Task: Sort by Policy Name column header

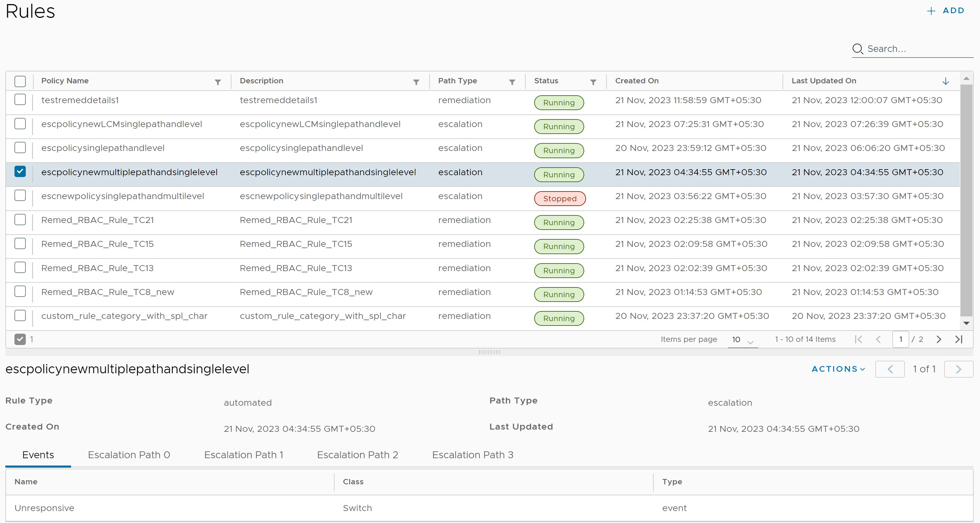Action: point(65,81)
